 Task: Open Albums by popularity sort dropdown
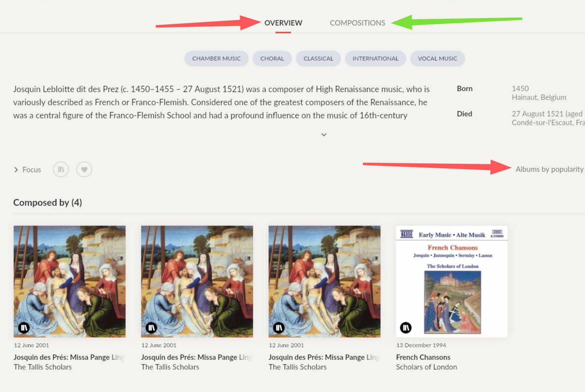click(549, 169)
